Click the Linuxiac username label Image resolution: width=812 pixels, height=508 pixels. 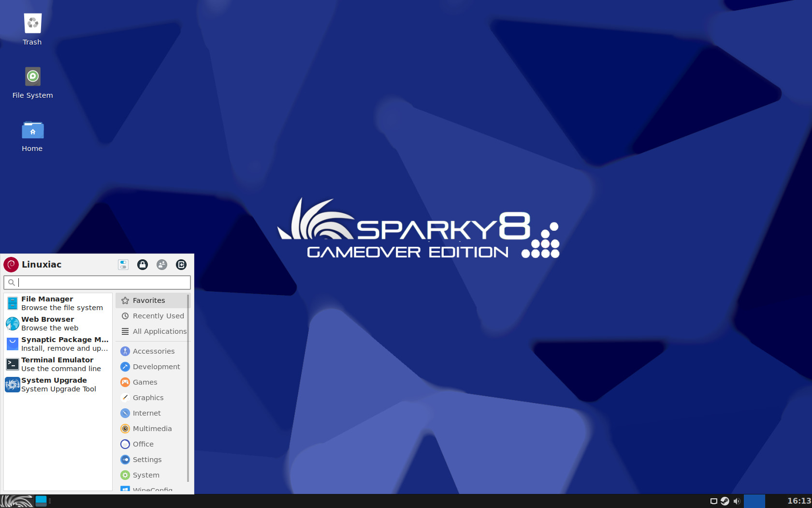[42, 265]
